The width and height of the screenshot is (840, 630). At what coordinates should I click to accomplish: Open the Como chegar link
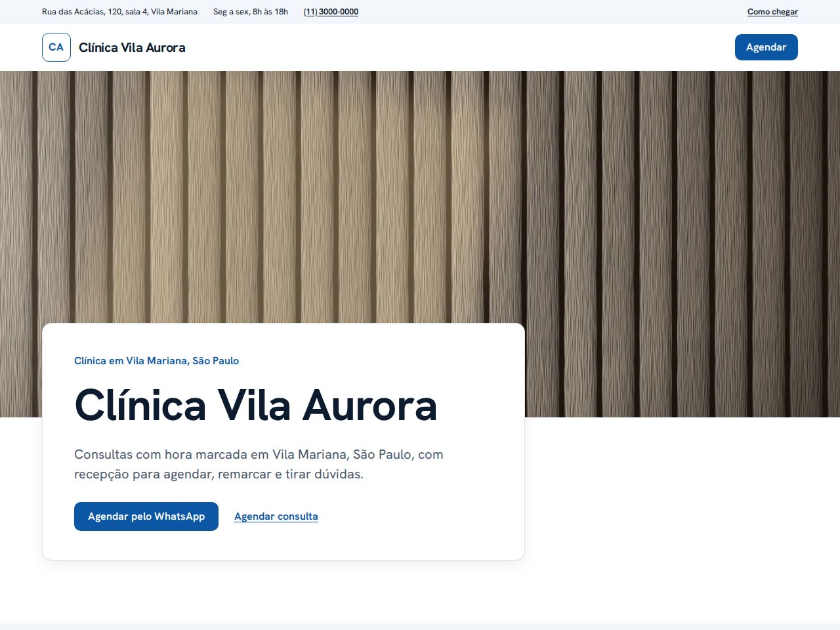tap(772, 12)
